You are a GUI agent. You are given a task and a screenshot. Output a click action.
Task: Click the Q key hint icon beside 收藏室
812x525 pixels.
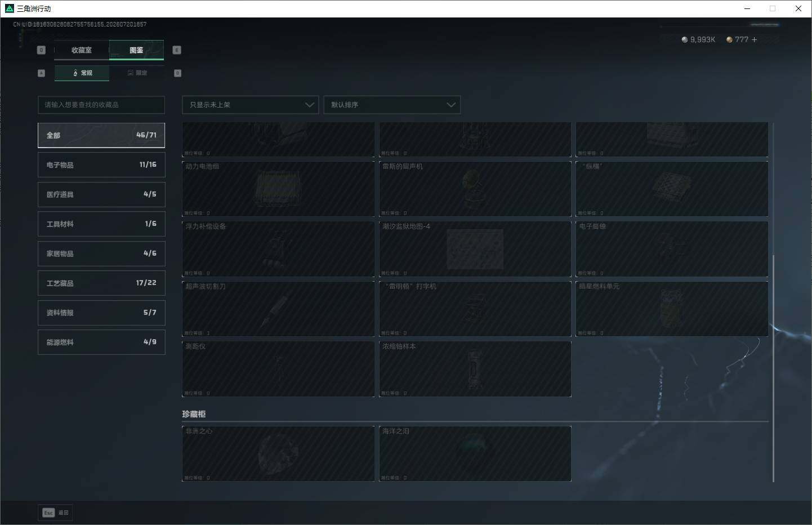pyautogui.click(x=41, y=50)
